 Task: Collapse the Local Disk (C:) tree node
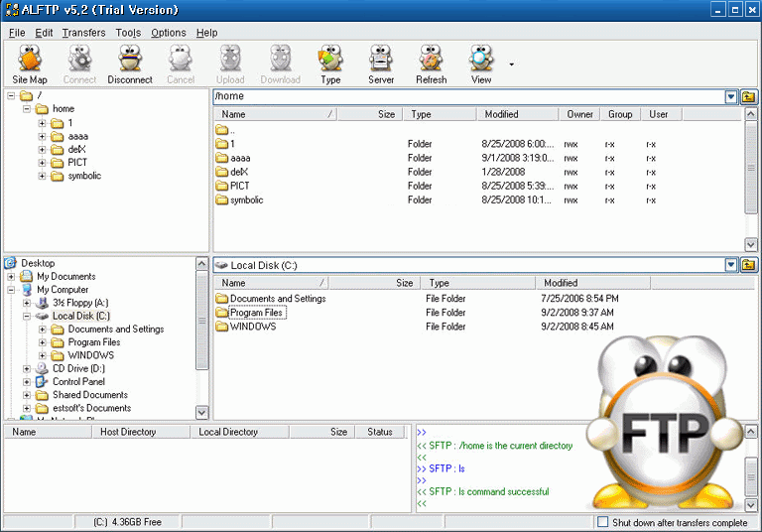point(27,316)
